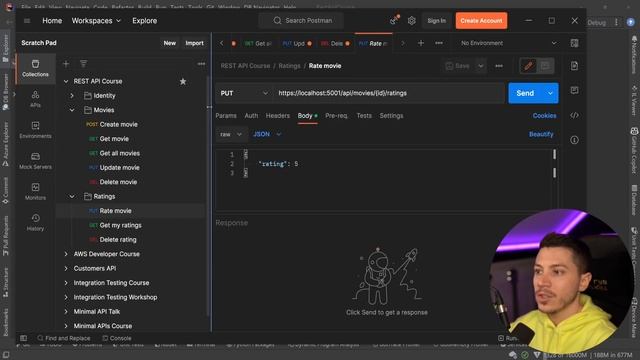Switch to comment mode icon

pyautogui.click(x=545, y=66)
